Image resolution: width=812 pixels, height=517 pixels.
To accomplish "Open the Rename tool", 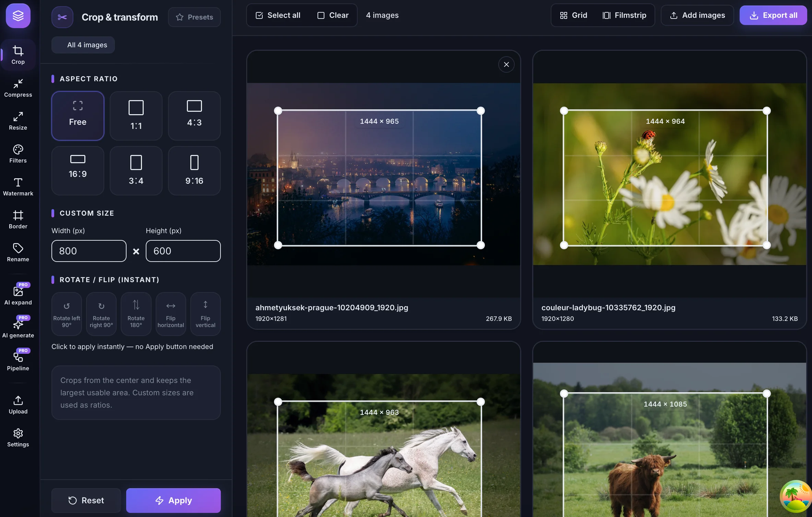I will [18, 253].
